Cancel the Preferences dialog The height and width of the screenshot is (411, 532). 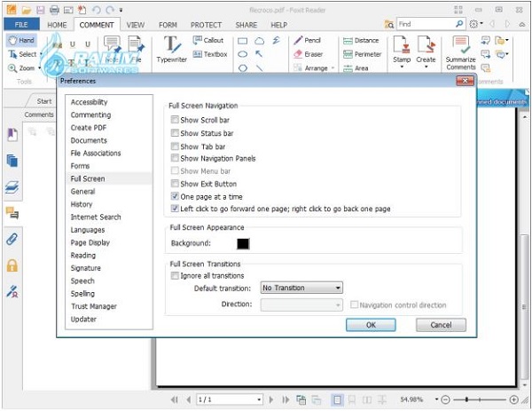click(x=441, y=325)
